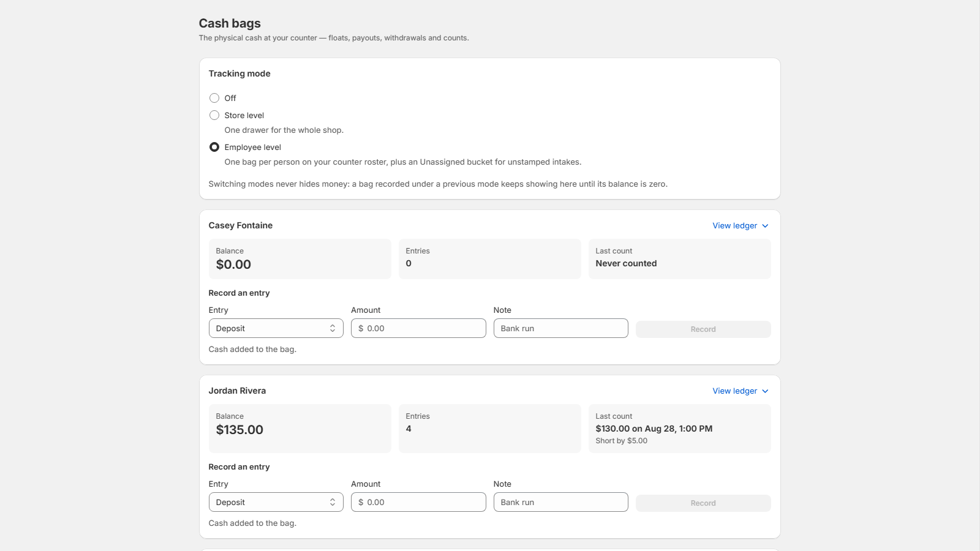Focus Note field for Jordan Rivera
980x551 pixels.
click(x=561, y=502)
